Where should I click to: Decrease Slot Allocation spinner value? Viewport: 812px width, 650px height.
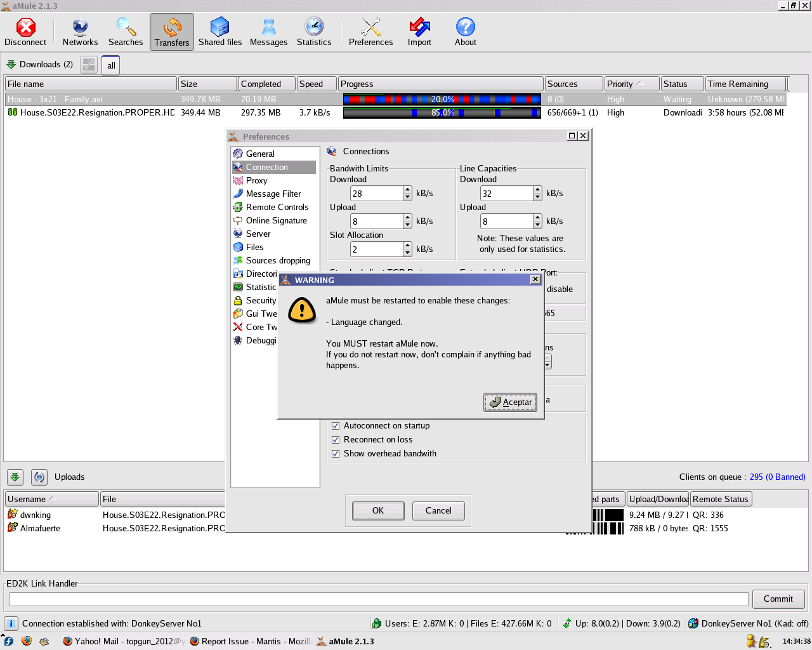click(x=407, y=253)
